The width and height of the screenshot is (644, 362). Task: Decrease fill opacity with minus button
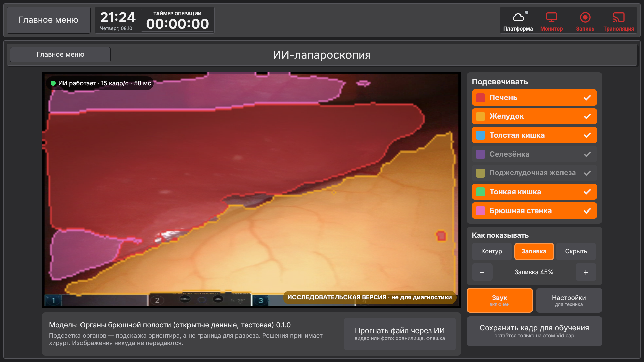coord(482,272)
